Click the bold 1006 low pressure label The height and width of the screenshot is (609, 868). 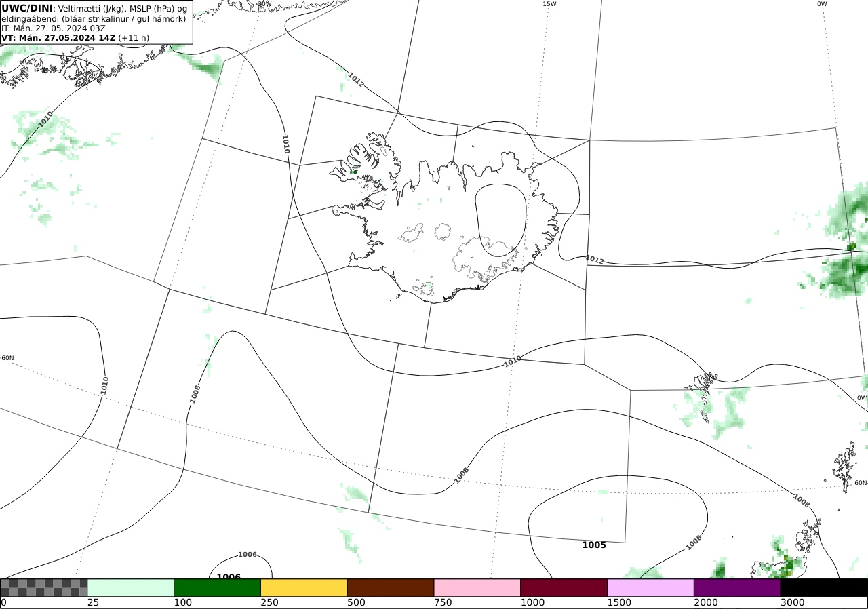click(x=229, y=577)
